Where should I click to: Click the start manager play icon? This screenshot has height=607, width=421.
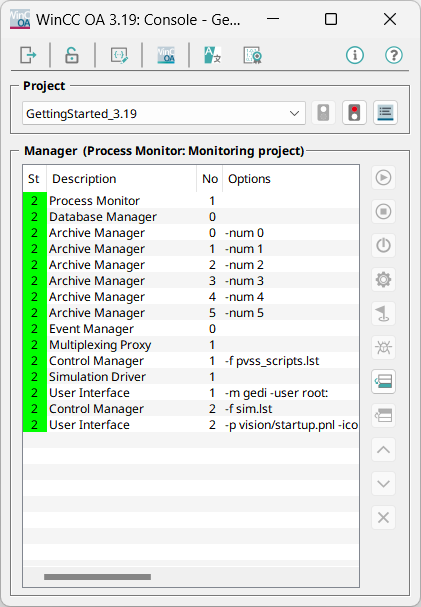click(383, 178)
